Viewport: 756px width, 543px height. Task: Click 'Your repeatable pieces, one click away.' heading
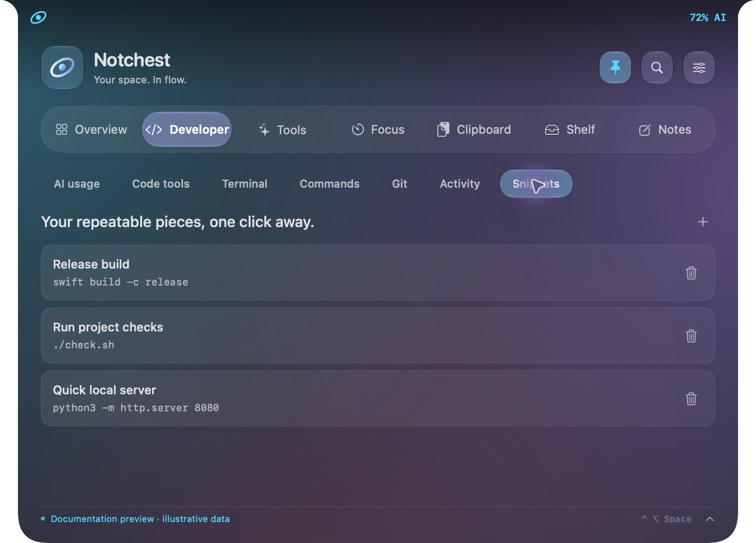tap(178, 222)
